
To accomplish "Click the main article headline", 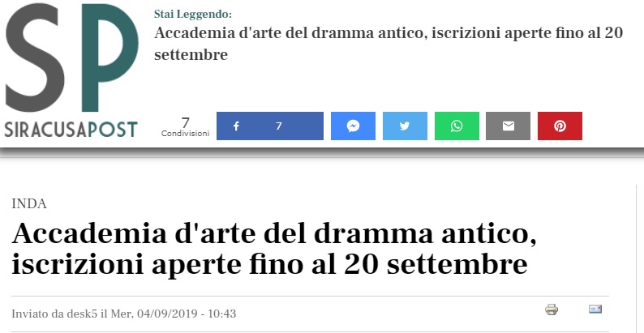I will 274,249.
